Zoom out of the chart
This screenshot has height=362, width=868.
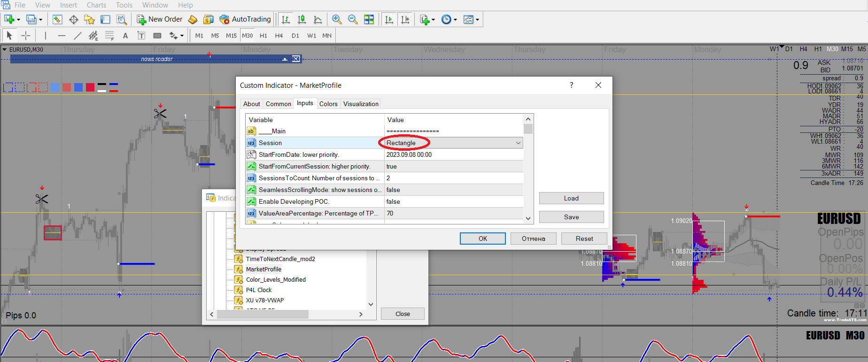coord(353,19)
